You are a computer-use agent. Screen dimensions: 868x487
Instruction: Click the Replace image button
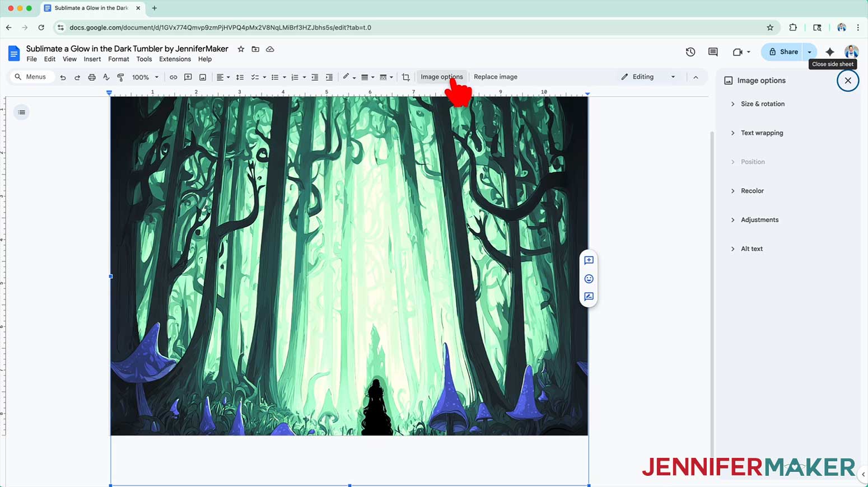pos(496,77)
